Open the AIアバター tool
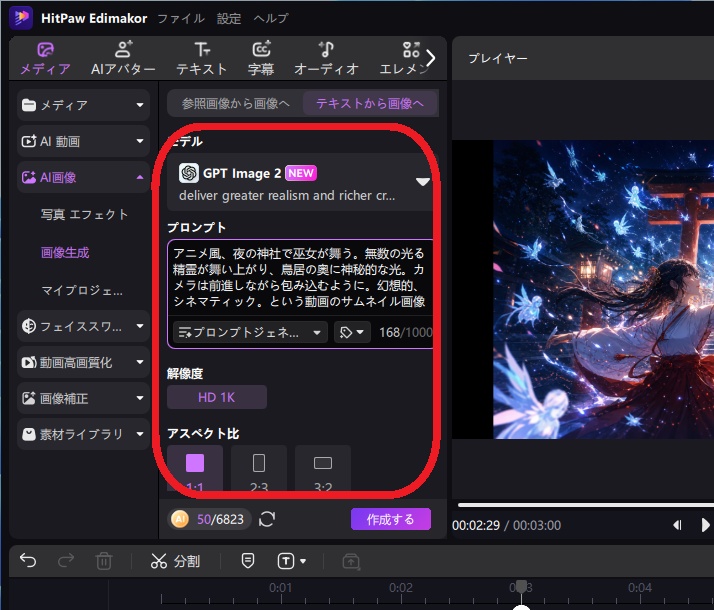Screen dimensions: 714x610 (123, 59)
